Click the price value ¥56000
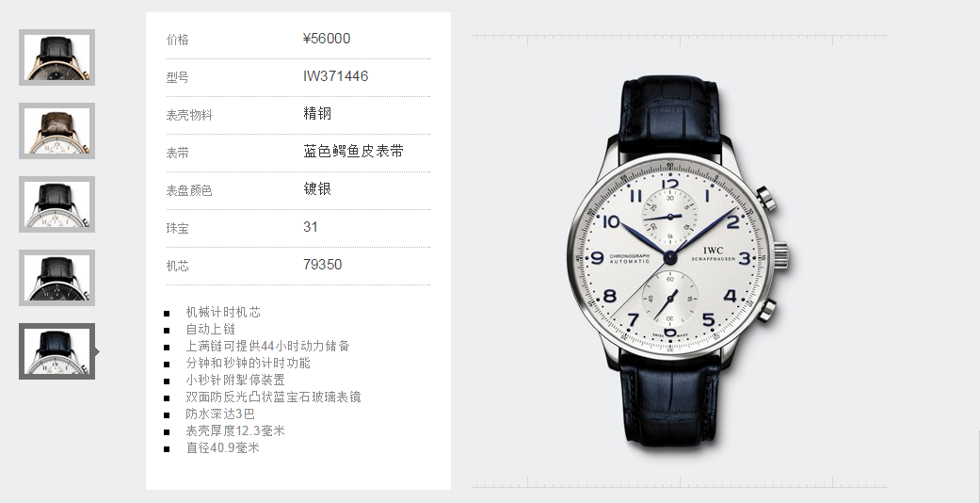Viewport: 980px width, 503px height. 327,39
